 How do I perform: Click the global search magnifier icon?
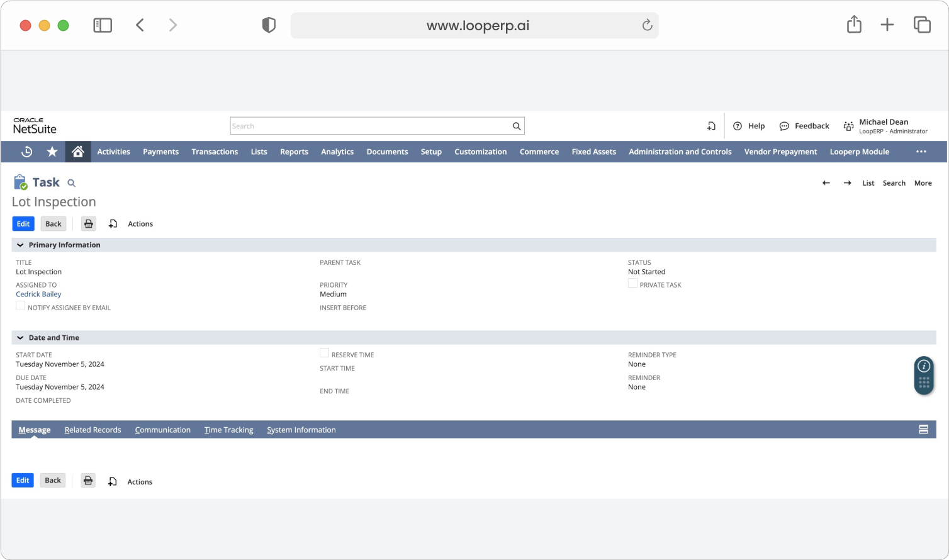(x=517, y=126)
